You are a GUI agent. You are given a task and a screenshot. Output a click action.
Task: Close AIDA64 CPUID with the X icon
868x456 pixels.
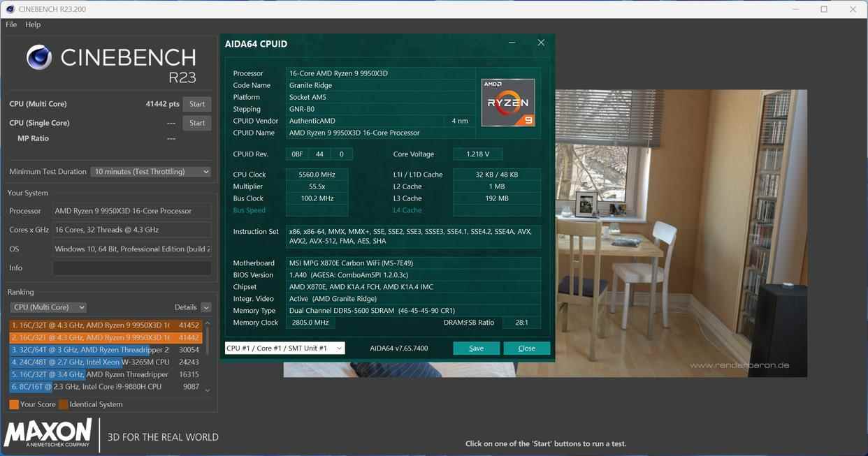(x=541, y=43)
